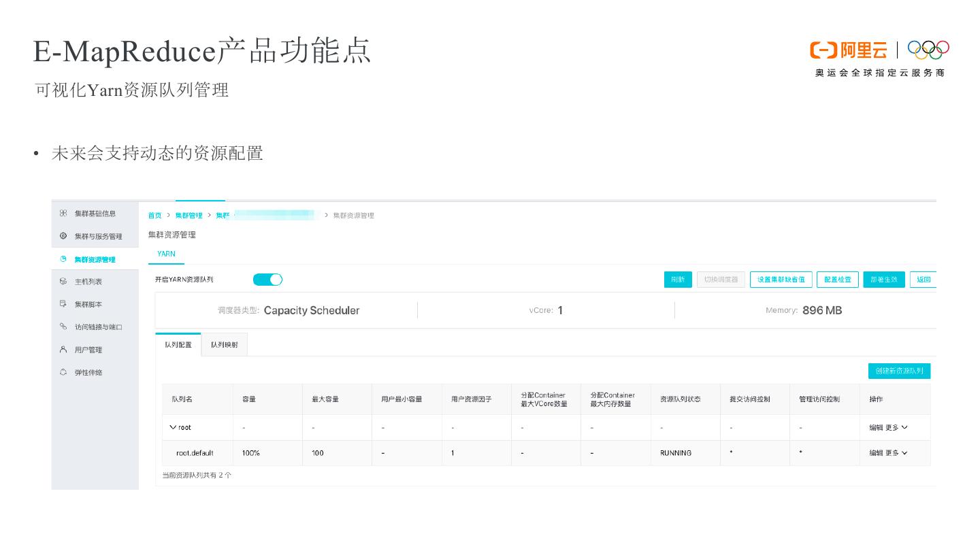Open 弹性伸缩 via its sidebar icon
The width and height of the screenshot is (980, 551).
click(63, 372)
